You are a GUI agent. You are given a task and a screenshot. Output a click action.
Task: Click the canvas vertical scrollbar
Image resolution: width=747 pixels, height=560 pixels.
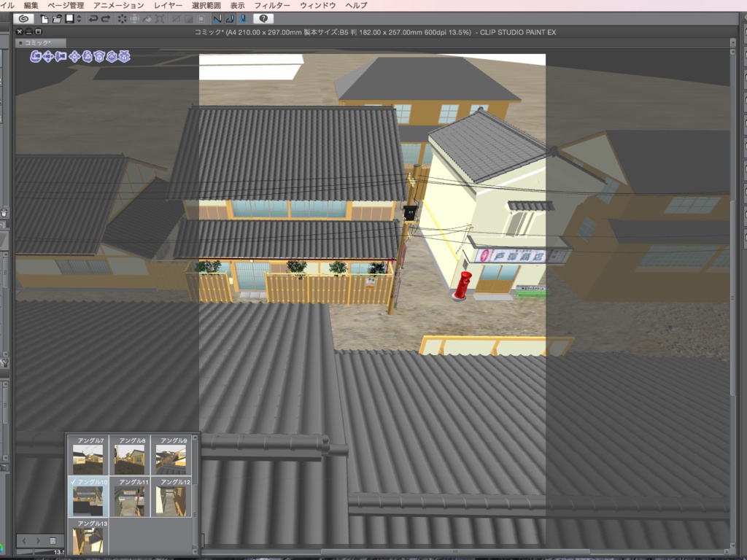tap(733, 297)
